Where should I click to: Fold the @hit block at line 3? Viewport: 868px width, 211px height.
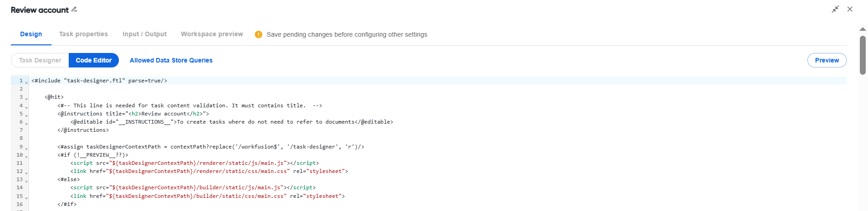(x=27, y=99)
